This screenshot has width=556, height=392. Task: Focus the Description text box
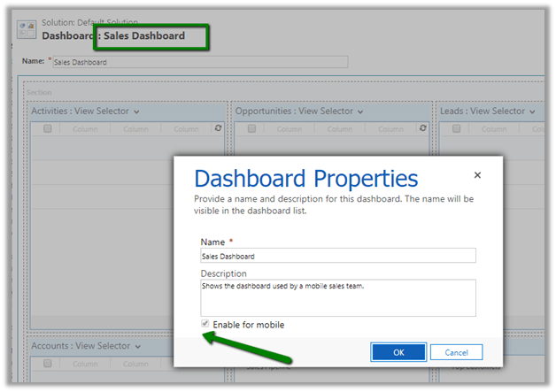(x=337, y=297)
